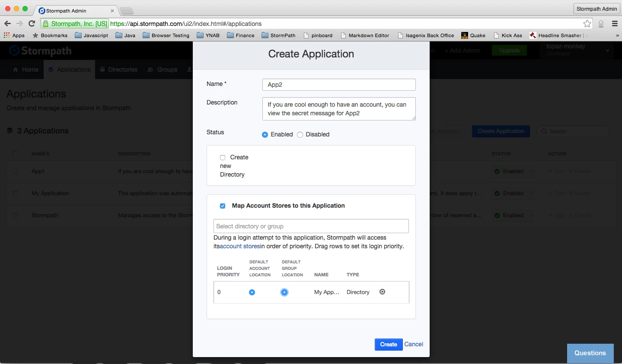Cancel the Create Application dialog
This screenshot has width=622, height=364.
(x=414, y=344)
